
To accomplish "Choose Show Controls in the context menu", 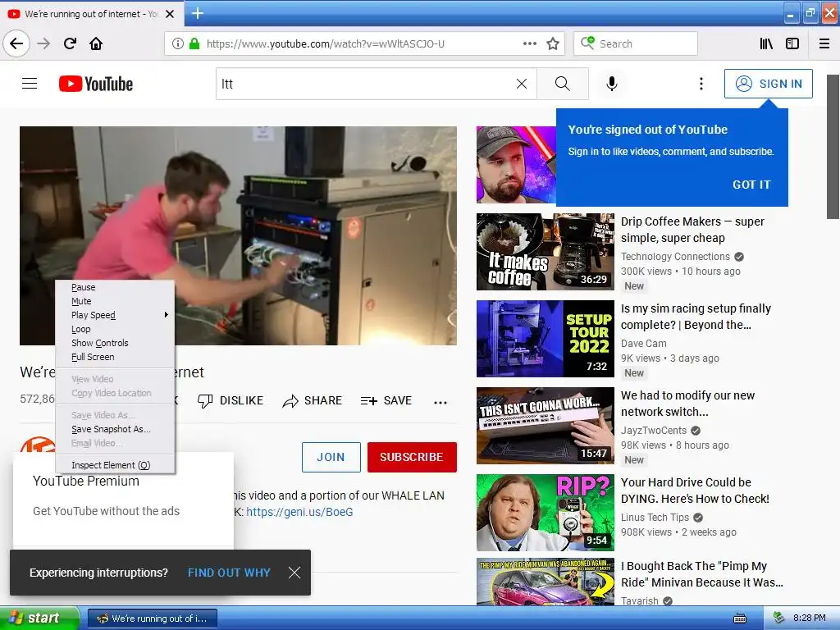I will 115,343.
